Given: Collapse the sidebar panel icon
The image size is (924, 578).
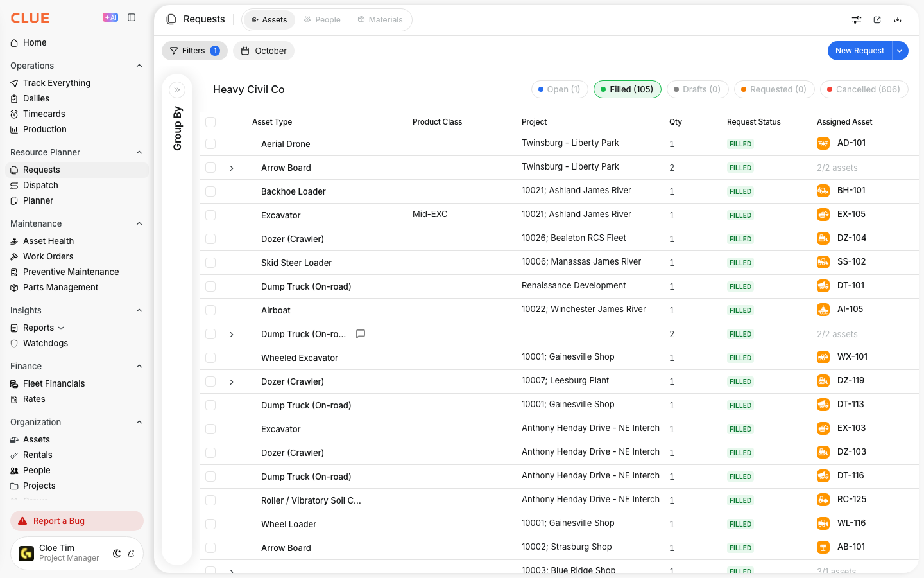Looking at the screenshot, I should pyautogui.click(x=132, y=17).
